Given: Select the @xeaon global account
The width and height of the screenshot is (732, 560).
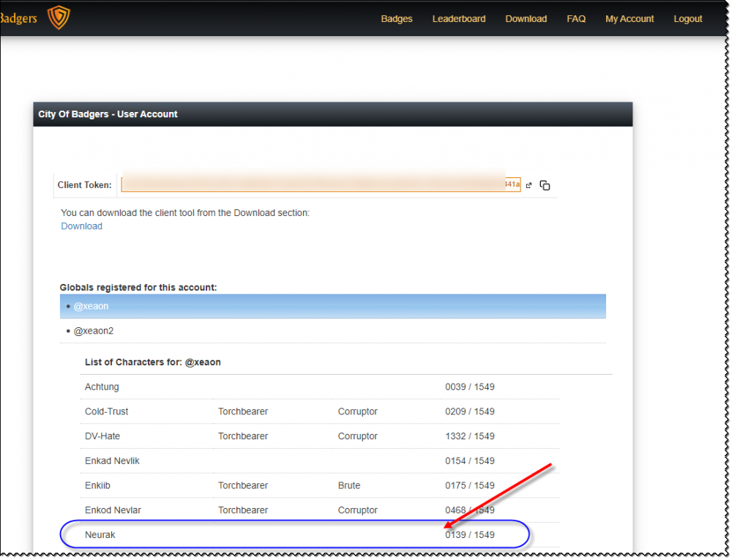Looking at the screenshot, I should pyautogui.click(x=91, y=306).
